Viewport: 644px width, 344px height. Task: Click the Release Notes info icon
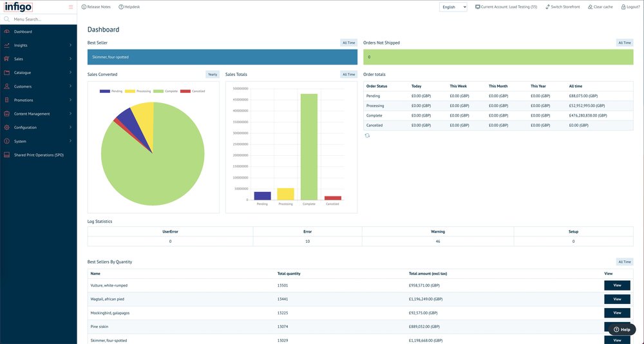pyautogui.click(x=84, y=7)
